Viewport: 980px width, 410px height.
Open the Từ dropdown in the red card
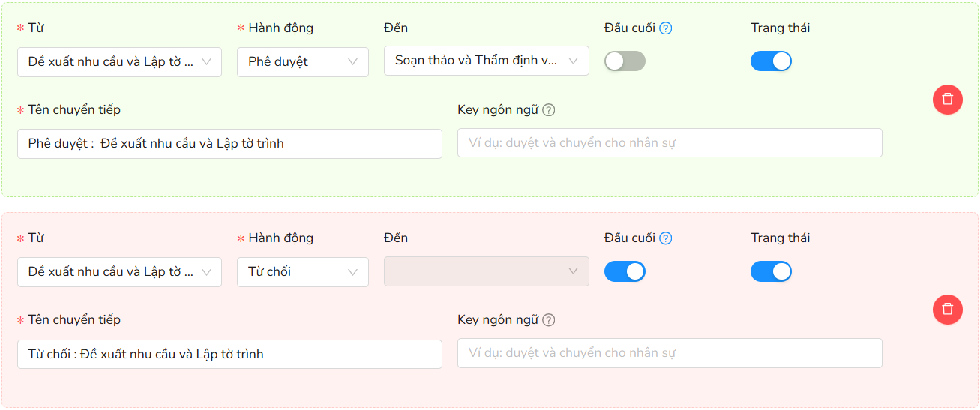click(119, 272)
